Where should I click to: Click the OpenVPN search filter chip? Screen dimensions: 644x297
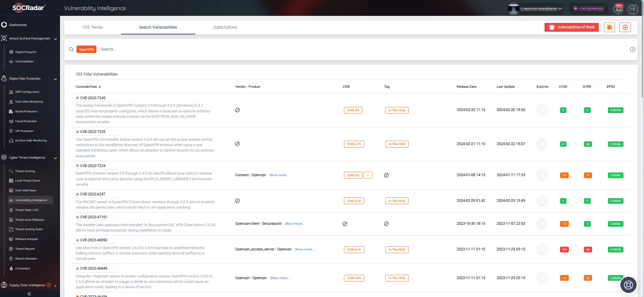86,49
